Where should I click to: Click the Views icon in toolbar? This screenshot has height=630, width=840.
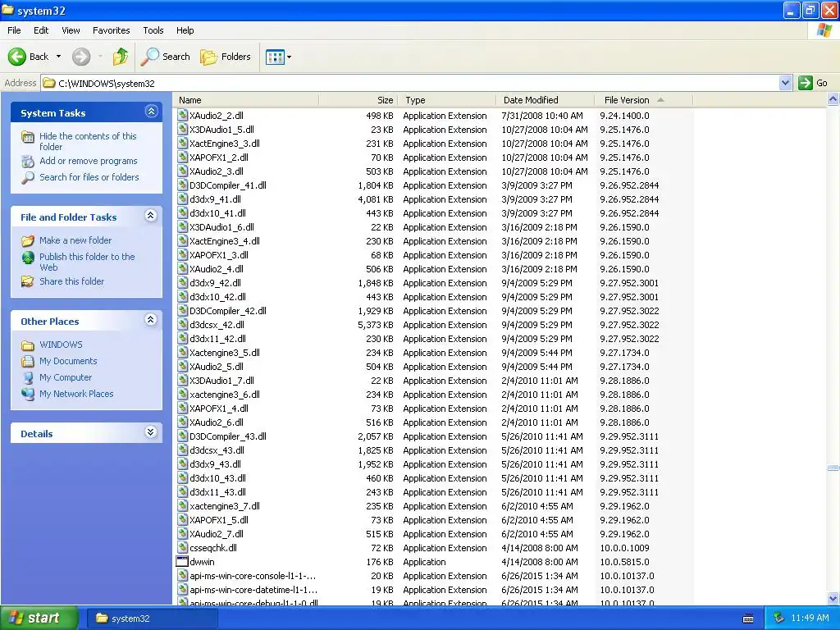pos(275,57)
